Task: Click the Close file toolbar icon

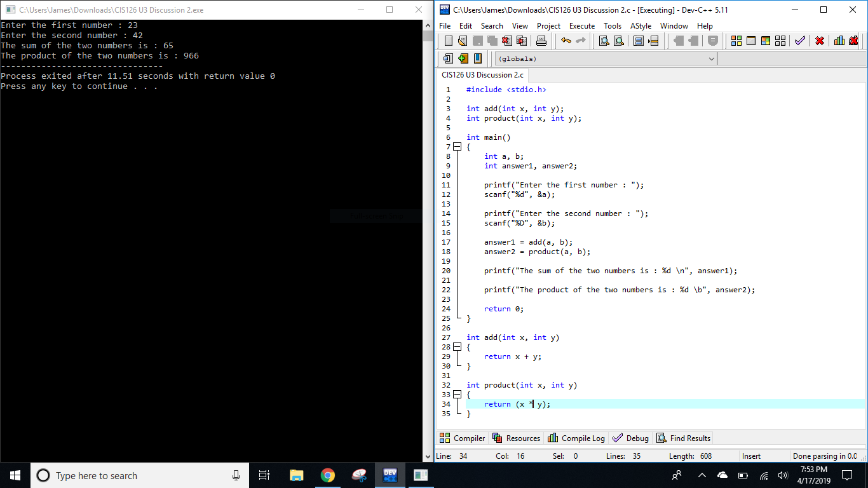Action: (506, 41)
